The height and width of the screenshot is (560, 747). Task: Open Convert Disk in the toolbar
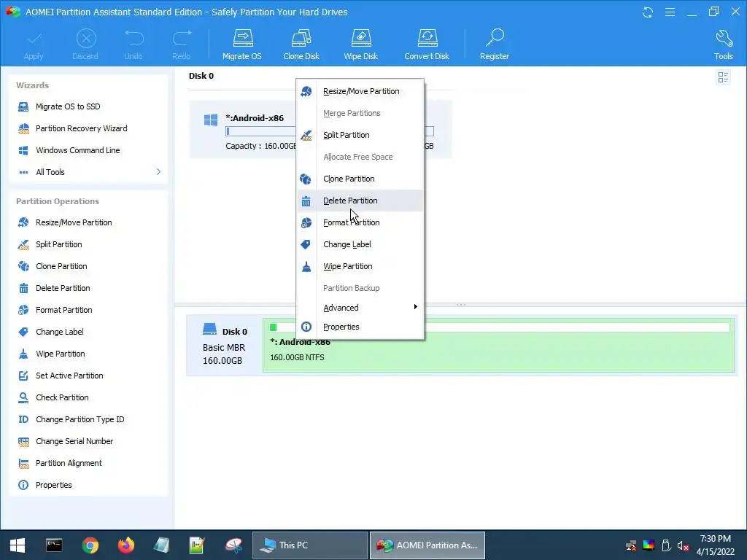click(426, 44)
